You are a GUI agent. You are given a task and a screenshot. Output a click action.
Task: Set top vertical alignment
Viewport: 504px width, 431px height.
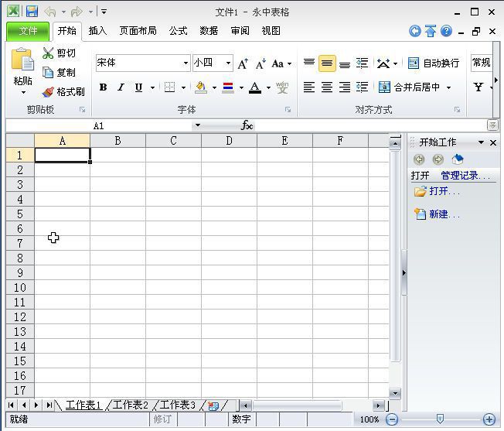coord(309,62)
